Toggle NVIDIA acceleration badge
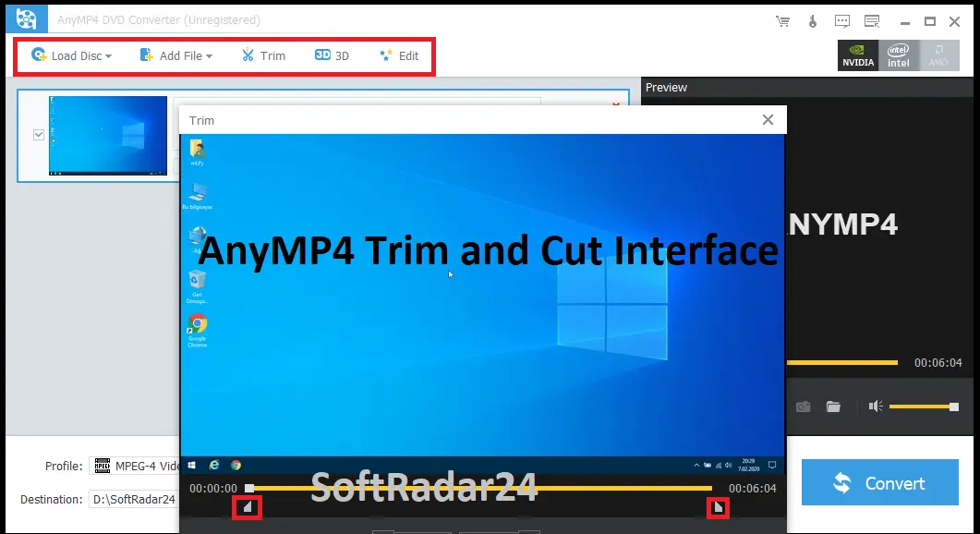 click(858, 55)
